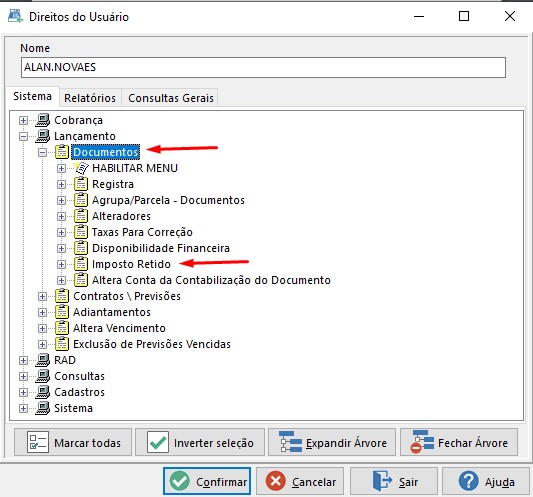The image size is (533, 497).
Task: Click the Altera Conta da Contabilização icon
Action: [81, 280]
